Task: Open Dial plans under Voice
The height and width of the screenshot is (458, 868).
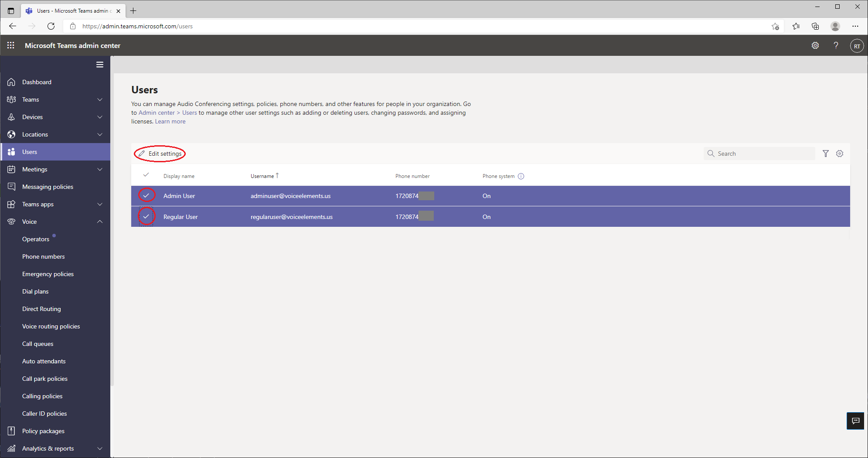Action: pyautogui.click(x=35, y=291)
